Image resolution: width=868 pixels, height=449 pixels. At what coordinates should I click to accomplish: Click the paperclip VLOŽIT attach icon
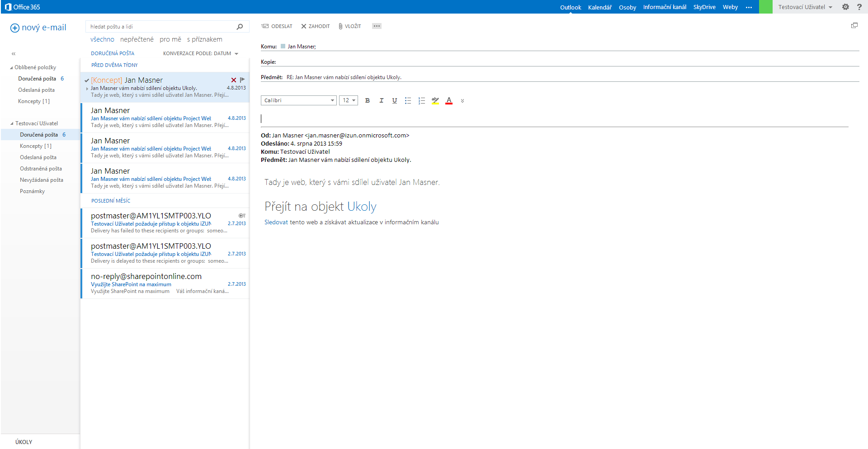[340, 26]
